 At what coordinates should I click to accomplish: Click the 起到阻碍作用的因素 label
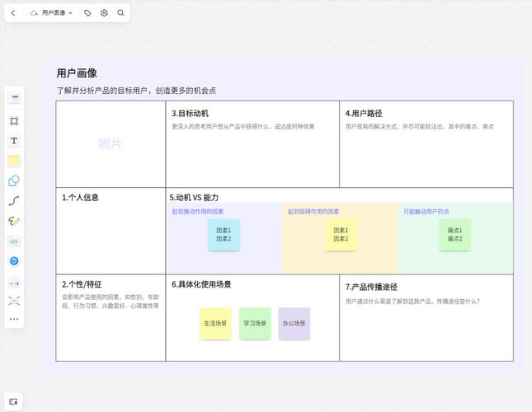point(313,212)
